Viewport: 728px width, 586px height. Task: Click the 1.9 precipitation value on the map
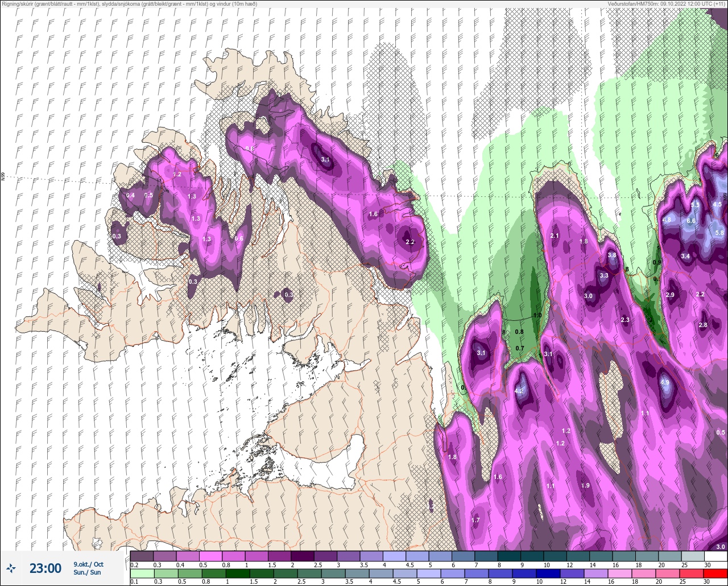586,485
